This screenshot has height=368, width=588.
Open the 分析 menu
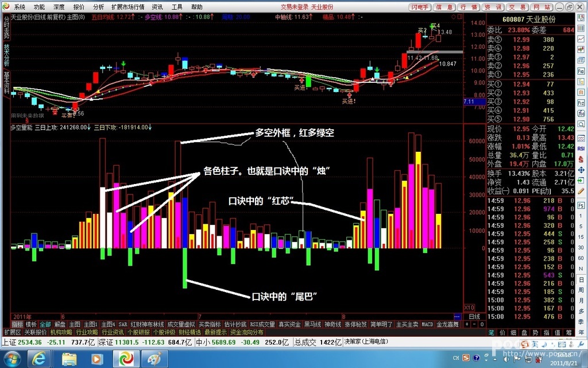pyautogui.click(x=99, y=7)
